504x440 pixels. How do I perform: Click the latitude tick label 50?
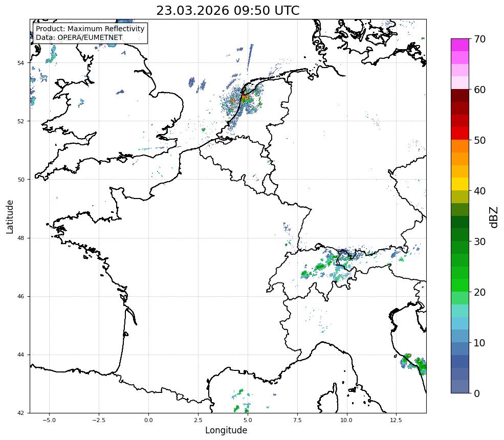point(20,180)
